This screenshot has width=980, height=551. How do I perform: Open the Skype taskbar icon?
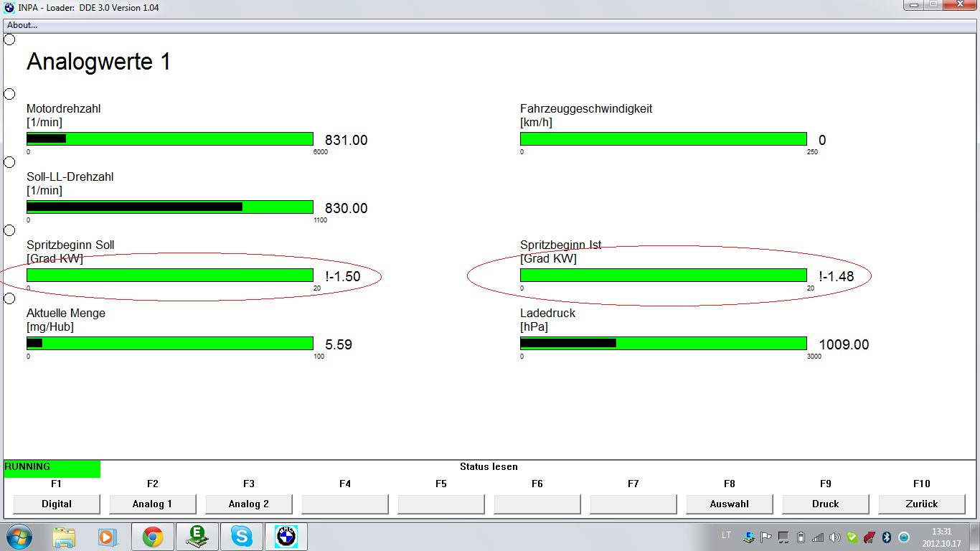(x=242, y=536)
